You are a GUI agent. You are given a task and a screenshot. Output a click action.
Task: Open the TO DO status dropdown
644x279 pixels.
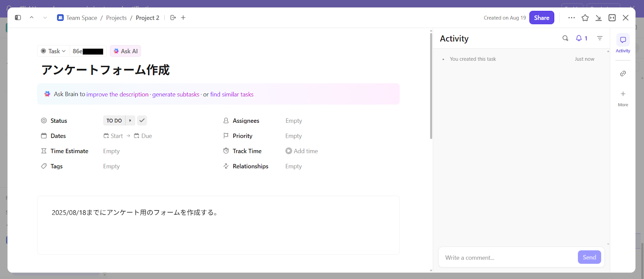click(114, 120)
